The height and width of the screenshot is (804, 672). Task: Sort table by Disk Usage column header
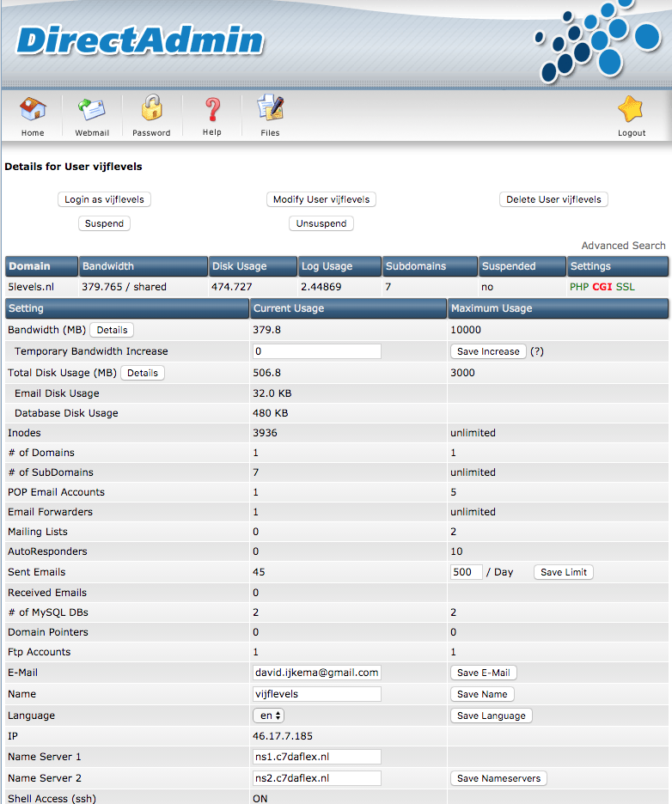pos(240,266)
